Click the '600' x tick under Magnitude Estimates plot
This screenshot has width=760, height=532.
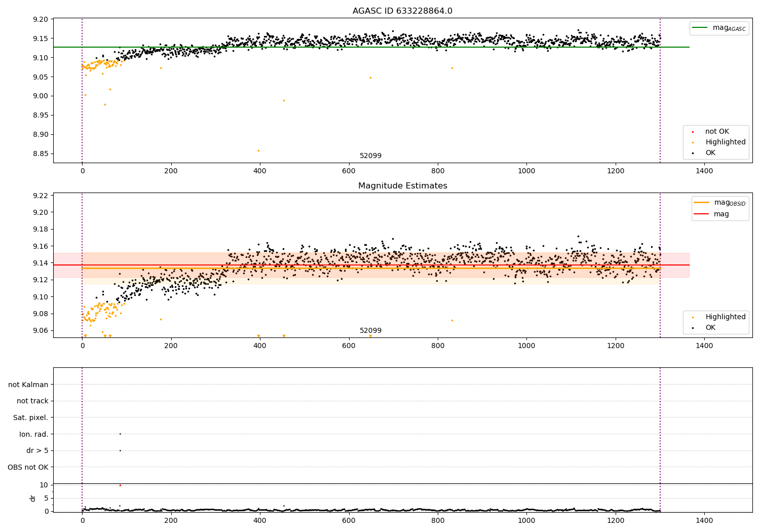click(x=349, y=346)
